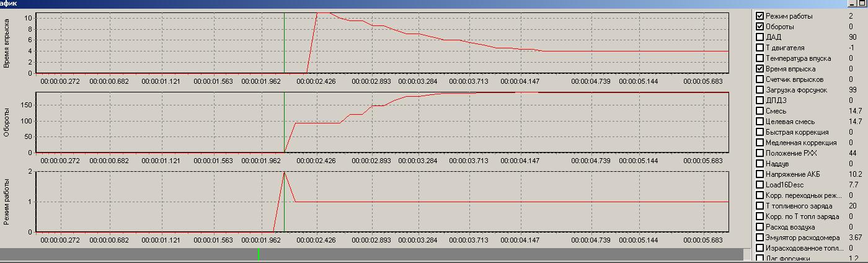
Task: Disable the Обороты graph checkbox
Action: coord(760,27)
